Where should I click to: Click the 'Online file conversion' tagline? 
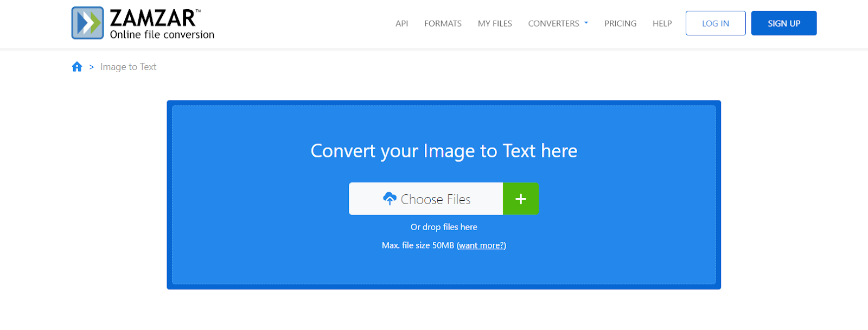pyautogui.click(x=162, y=35)
